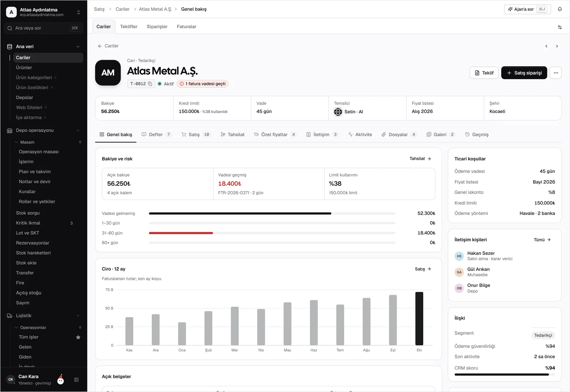
Task: Collapse the Masam tree group
Action: pyautogui.click(x=16, y=142)
